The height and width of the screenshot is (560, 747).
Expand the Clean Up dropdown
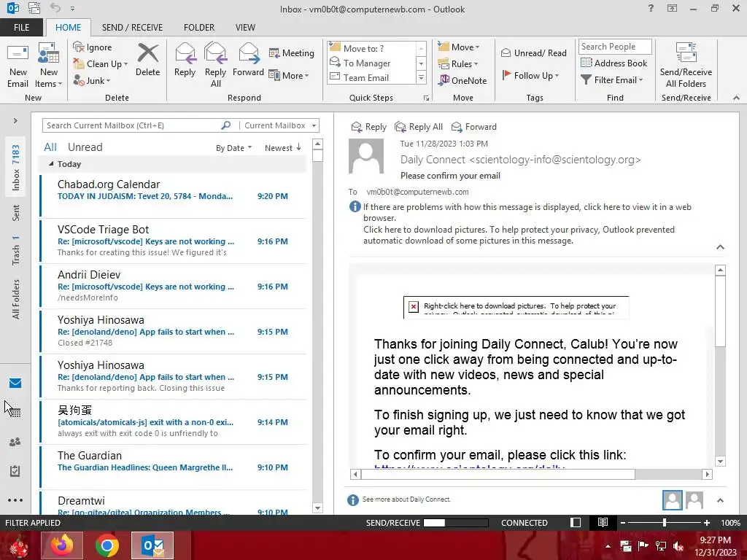[x=125, y=64]
